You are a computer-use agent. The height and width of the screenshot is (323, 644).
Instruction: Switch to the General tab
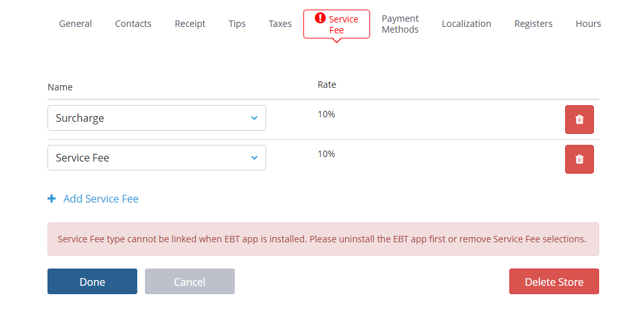click(x=76, y=24)
